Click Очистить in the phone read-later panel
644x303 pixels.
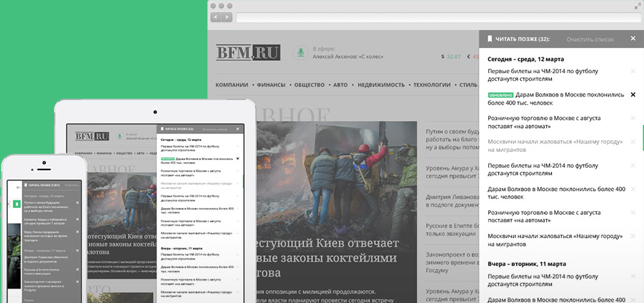tap(72, 185)
